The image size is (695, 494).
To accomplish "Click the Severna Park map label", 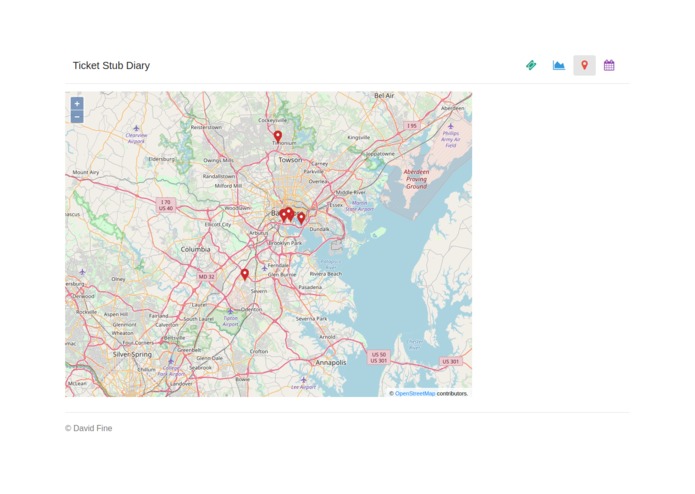I will [311, 319].
